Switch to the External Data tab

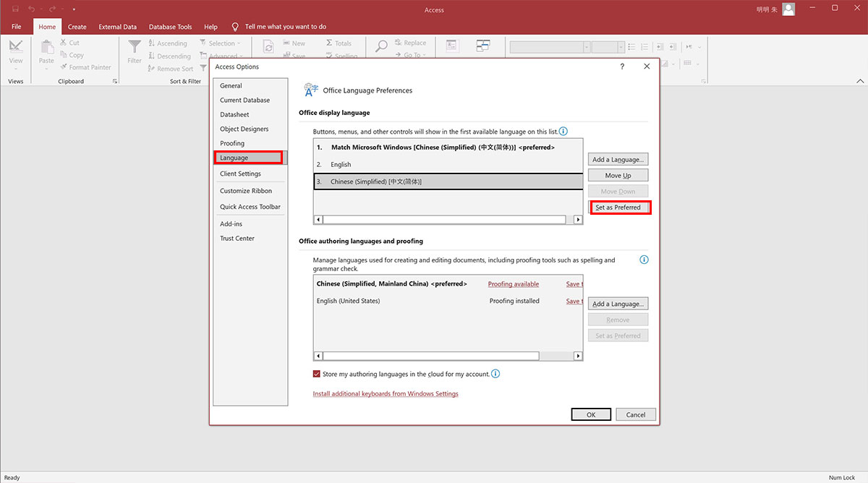118,27
